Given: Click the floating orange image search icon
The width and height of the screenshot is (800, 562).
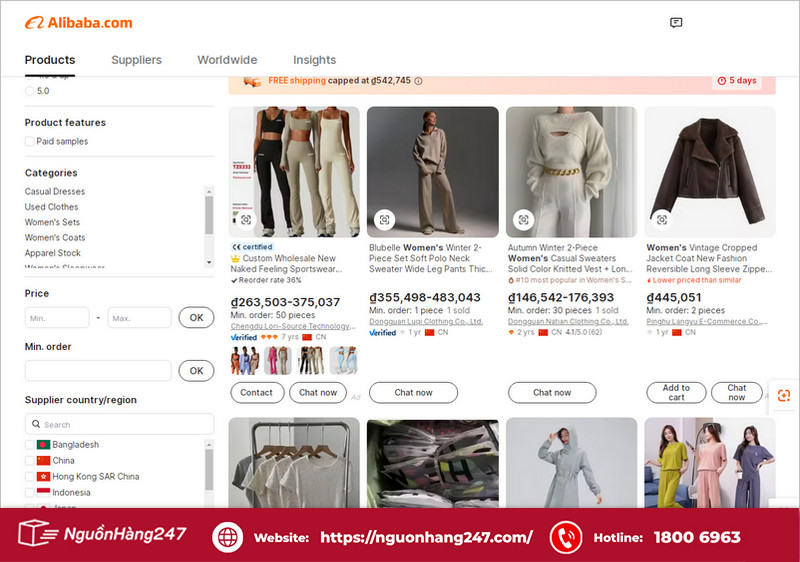Looking at the screenshot, I should tap(784, 395).
